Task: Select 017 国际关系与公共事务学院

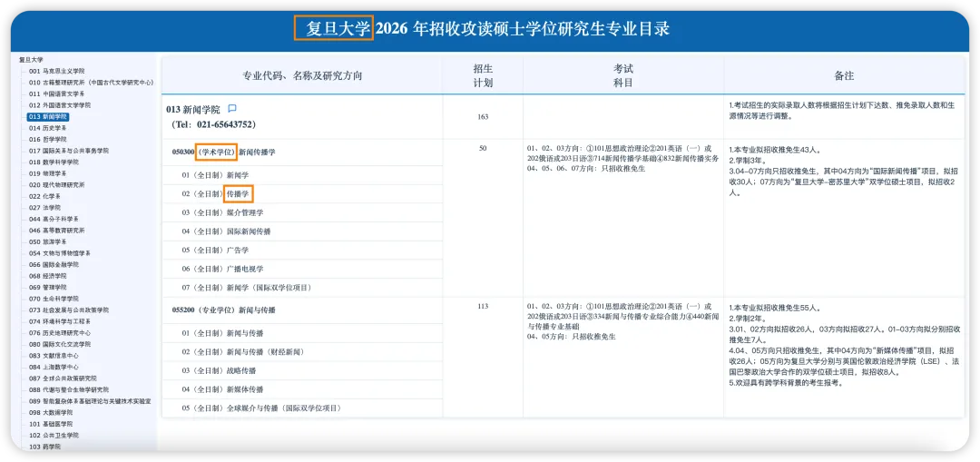Action: point(68,151)
